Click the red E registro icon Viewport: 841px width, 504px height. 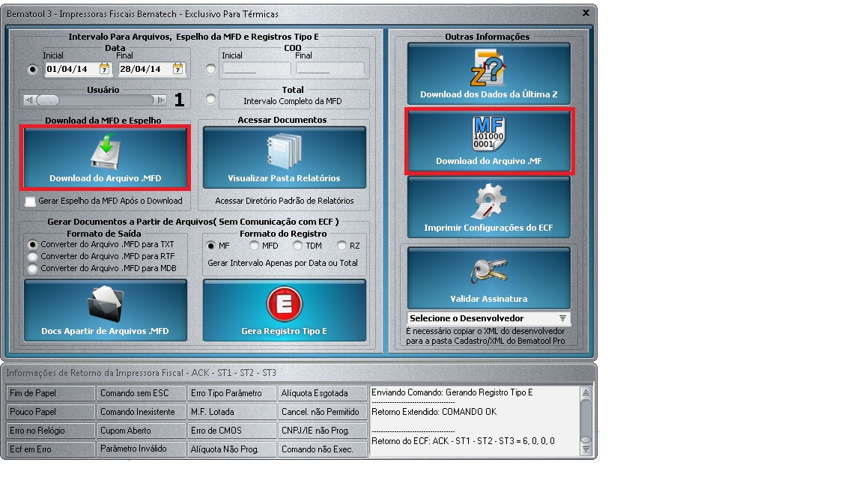(x=285, y=304)
